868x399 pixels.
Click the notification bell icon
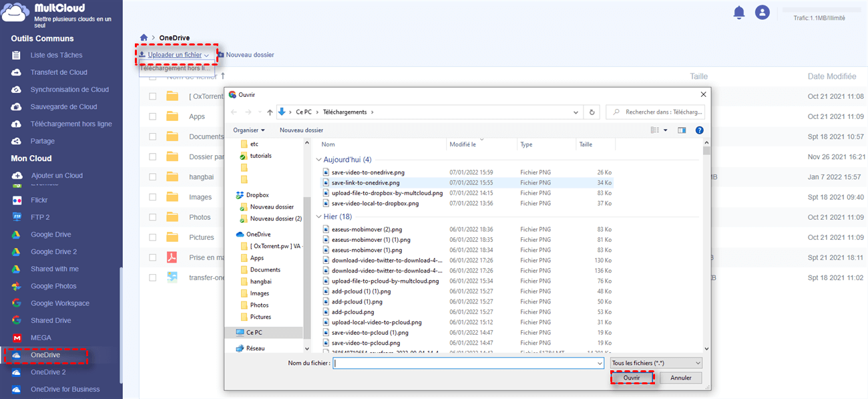click(x=738, y=12)
